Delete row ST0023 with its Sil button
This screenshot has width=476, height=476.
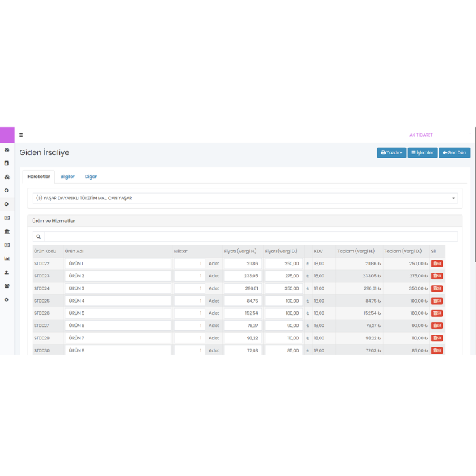[x=437, y=276]
